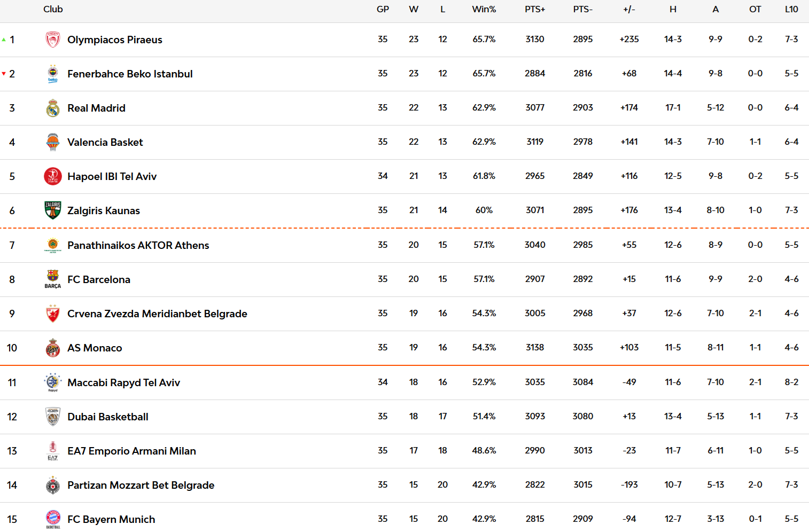Sort by the L10 column header
This screenshot has height=532, width=809.
(791, 9)
